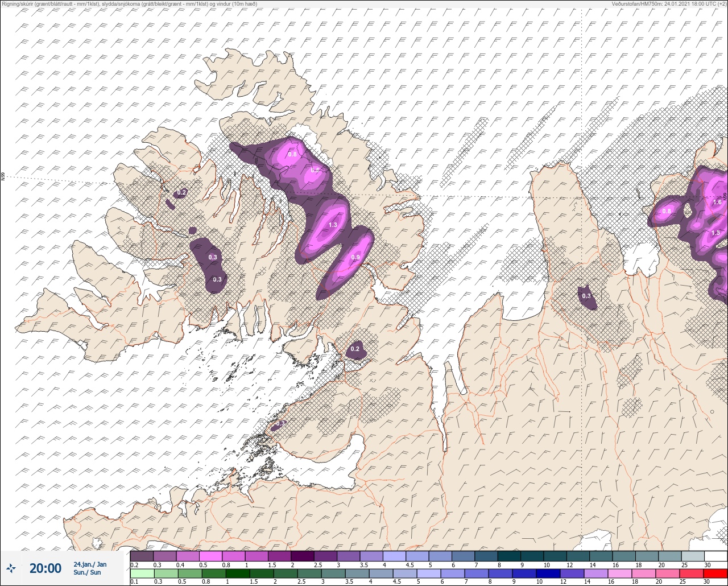Select the upper-row 8 dark teal swatch
The width and height of the screenshot is (728, 586).
click(x=509, y=556)
